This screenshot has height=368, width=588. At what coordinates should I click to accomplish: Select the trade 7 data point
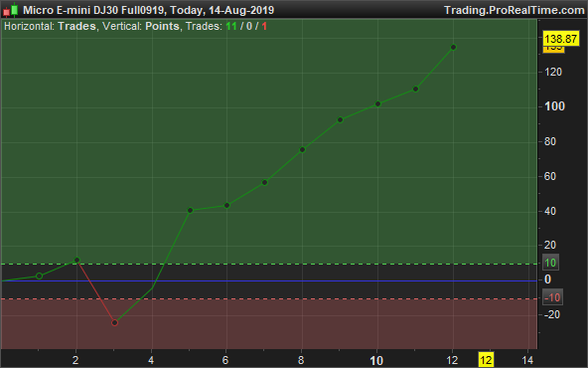pyautogui.click(x=264, y=182)
